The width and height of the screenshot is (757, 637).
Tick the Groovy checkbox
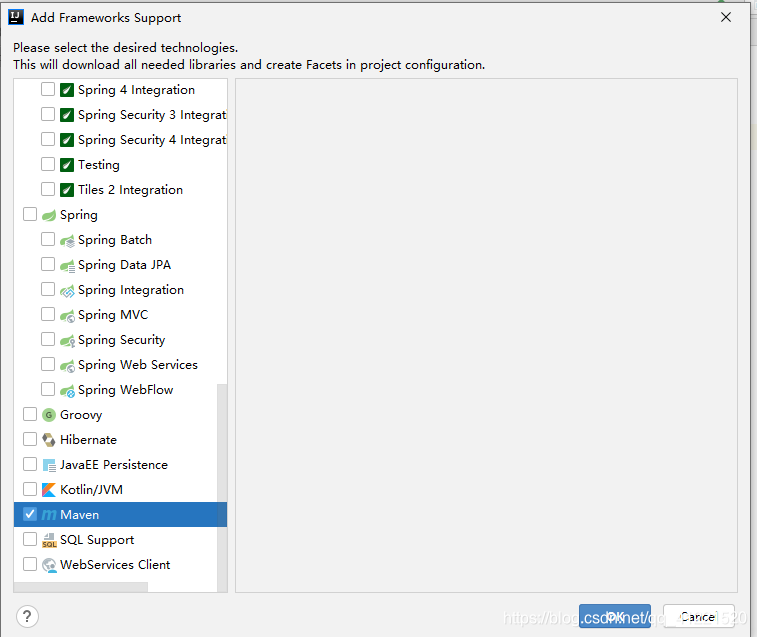pyautogui.click(x=30, y=414)
